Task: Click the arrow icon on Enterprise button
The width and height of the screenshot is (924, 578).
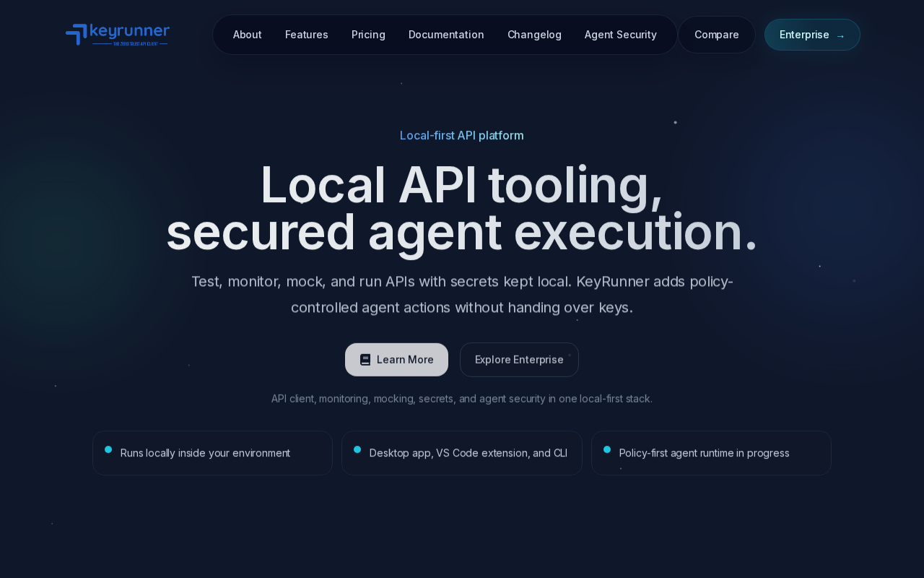Action: point(840,35)
